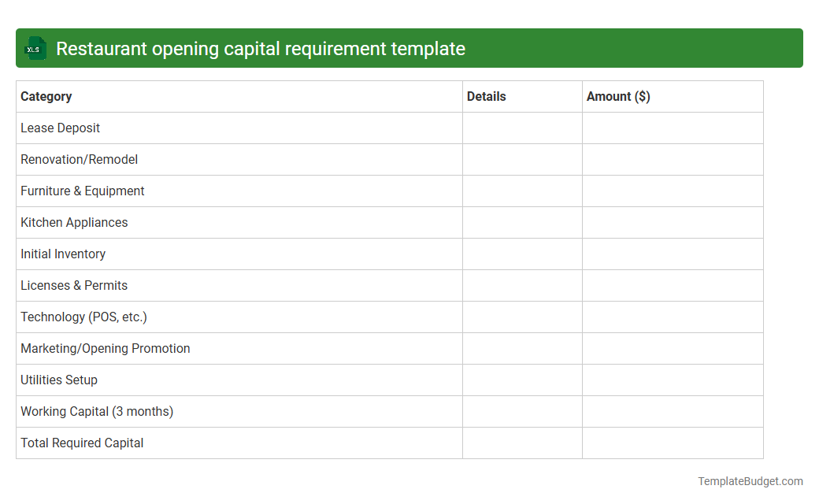Select the Furniture & Equipment row
The image size is (819, 504).
click(x=82, y=191)
